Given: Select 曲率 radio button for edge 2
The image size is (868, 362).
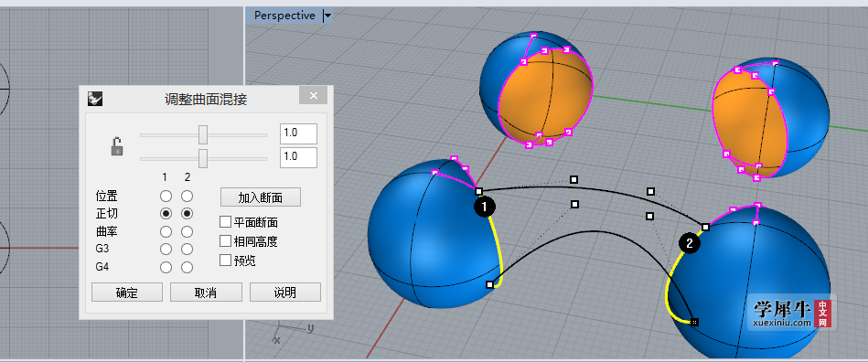Looking at the screenshot, I should pyautogui.click(x=188, y=231).
